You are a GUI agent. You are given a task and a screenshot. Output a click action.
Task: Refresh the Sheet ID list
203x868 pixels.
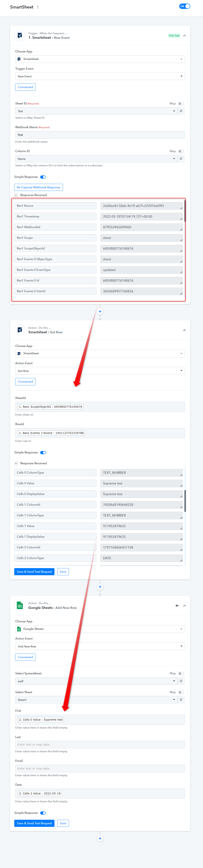(181, 111)
